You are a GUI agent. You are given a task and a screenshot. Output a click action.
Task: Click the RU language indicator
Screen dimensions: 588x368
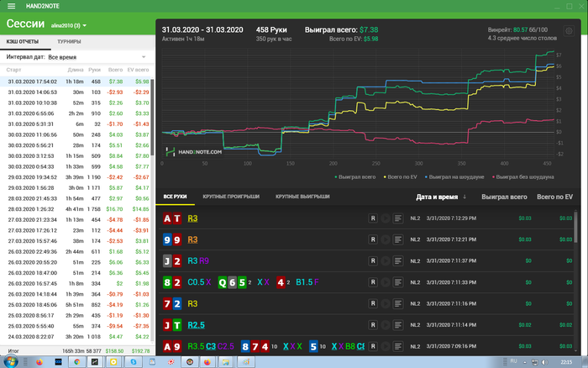coord(514,361)
